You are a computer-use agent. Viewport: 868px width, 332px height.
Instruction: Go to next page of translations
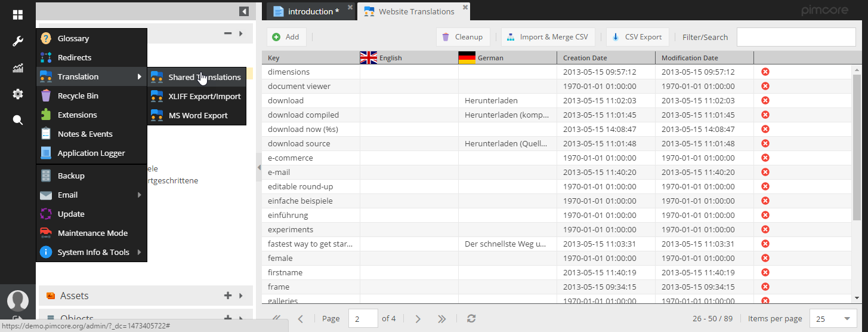point(418,319)
